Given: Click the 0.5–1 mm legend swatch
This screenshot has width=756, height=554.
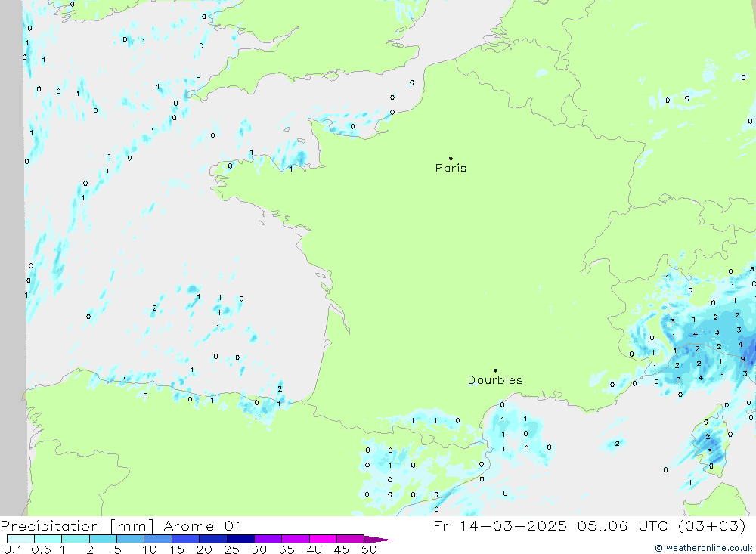Looking at the screenshot, I should click(48, 539).
